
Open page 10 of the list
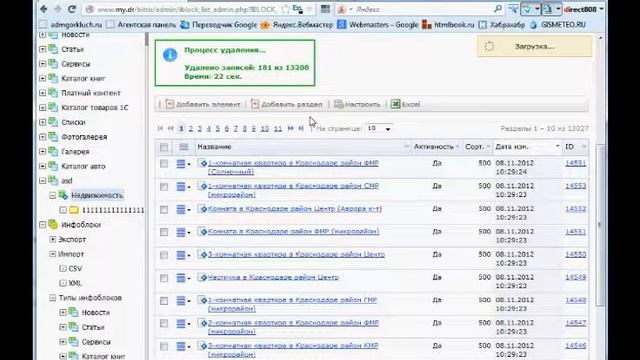click(264, 129)
